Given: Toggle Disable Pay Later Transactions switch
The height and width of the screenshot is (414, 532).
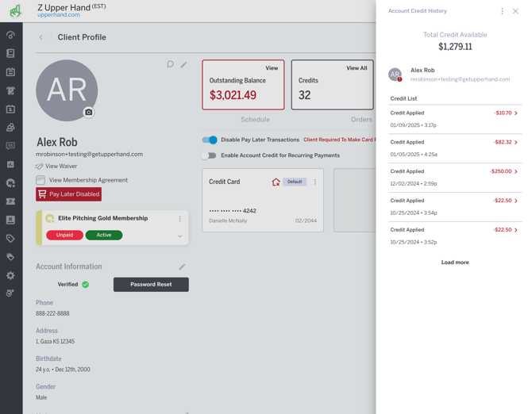Looking at the screenshot, I should [210, 140].
